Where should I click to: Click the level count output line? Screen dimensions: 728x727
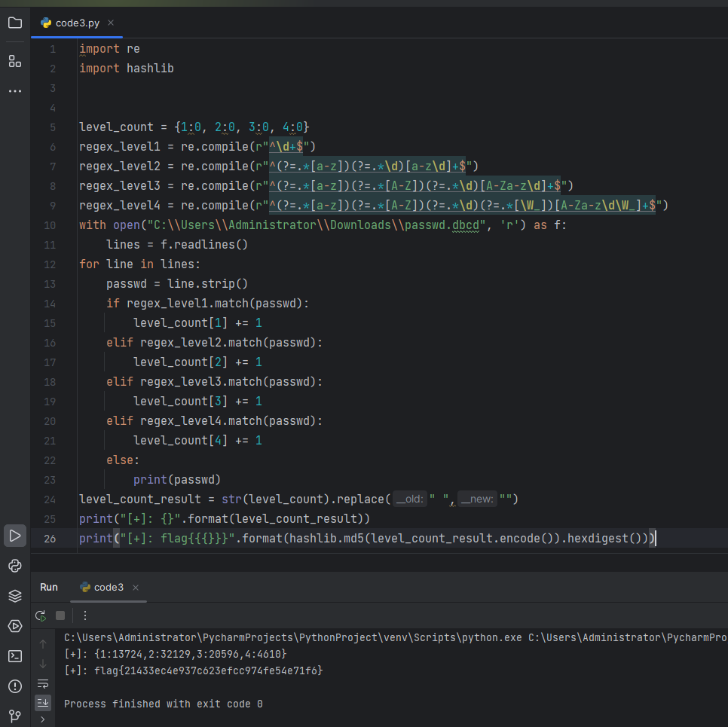pyautogui.click(x=175, y=655)
